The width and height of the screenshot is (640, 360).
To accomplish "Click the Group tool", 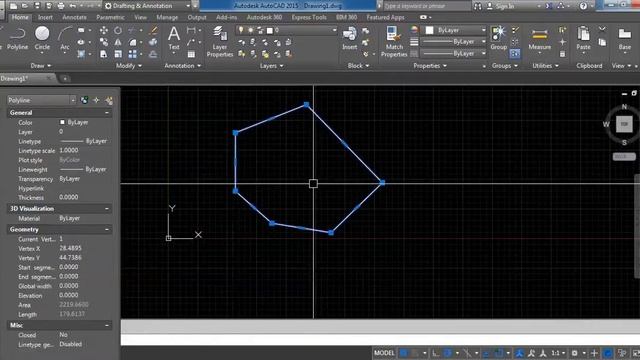I will pyautogui.click(x=498, y=38).
